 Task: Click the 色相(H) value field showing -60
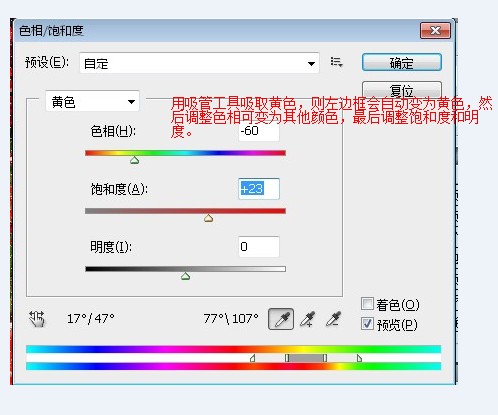click(x=259, y=131)
